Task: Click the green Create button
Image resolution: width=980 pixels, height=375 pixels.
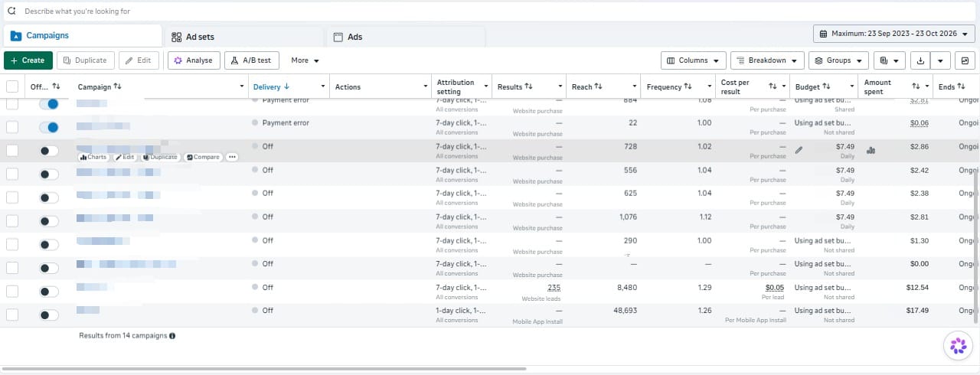Action: pyautogui.click(x=28, y=60)
